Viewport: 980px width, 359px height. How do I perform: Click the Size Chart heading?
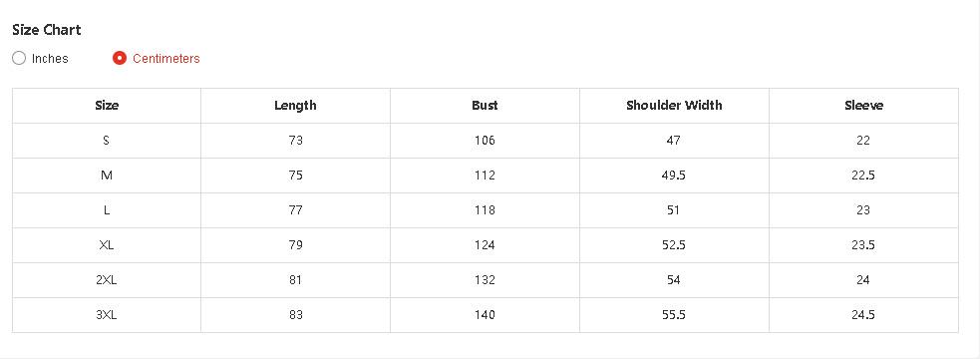[x=47, y=29]
